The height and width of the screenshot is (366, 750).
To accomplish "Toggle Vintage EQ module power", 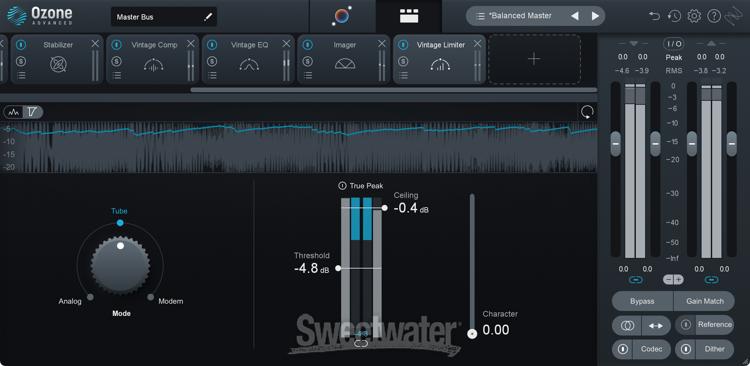I will [x=212, y=44].
